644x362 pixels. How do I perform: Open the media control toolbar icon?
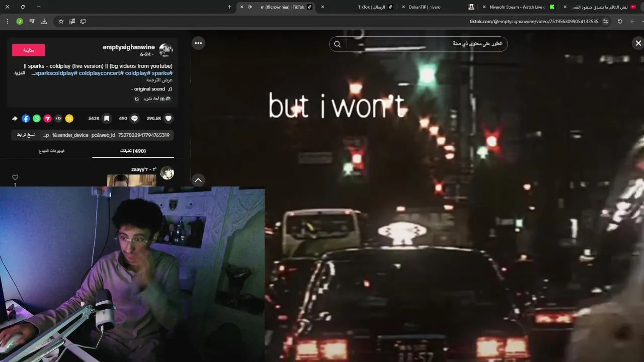click(32, 22)
